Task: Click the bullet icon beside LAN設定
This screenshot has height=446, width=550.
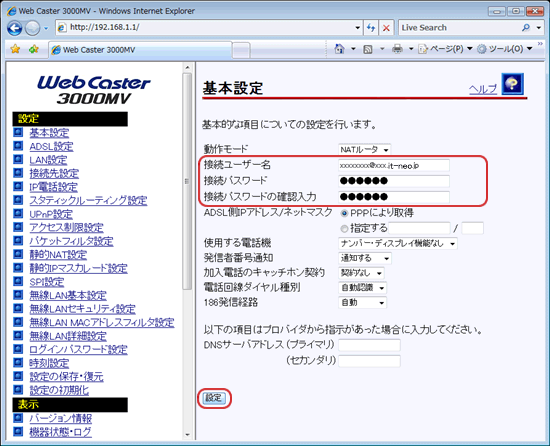Action: coord(18,160)
